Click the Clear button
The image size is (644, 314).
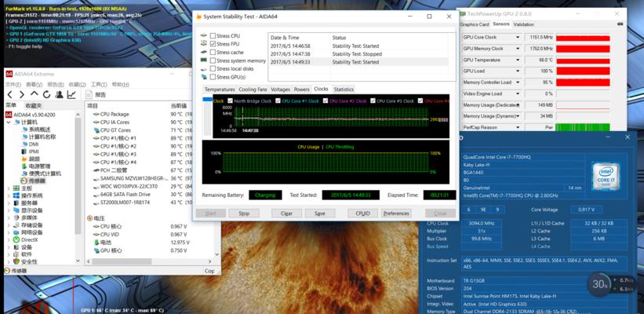286,214
